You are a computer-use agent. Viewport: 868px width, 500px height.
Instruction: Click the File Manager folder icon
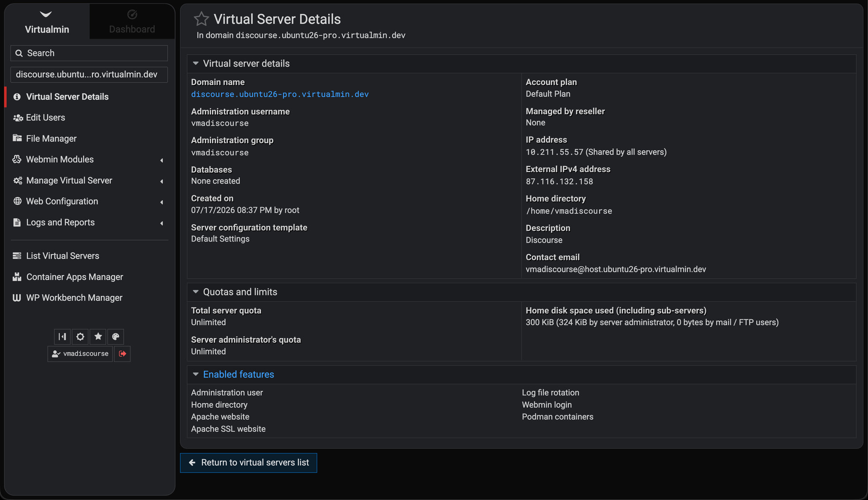(17, 138)
